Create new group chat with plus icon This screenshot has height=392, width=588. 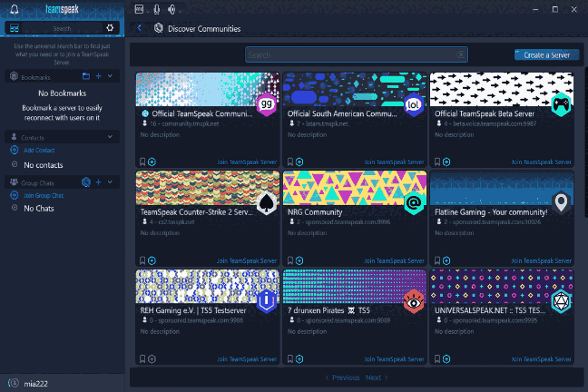98,182
